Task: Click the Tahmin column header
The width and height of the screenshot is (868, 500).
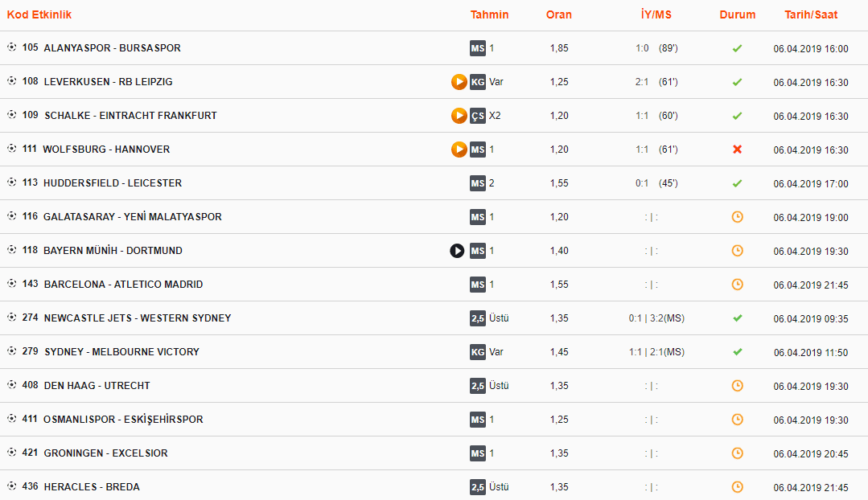Action: click(x=489, y=15)
